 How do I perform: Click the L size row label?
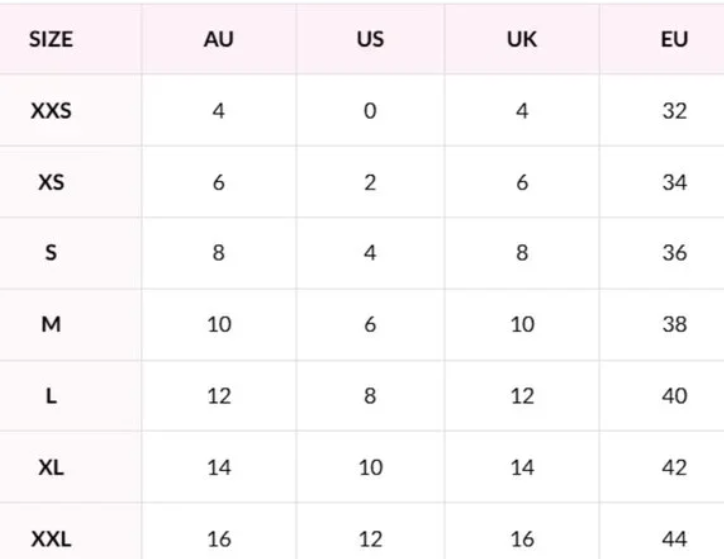[x=51, y=396]
